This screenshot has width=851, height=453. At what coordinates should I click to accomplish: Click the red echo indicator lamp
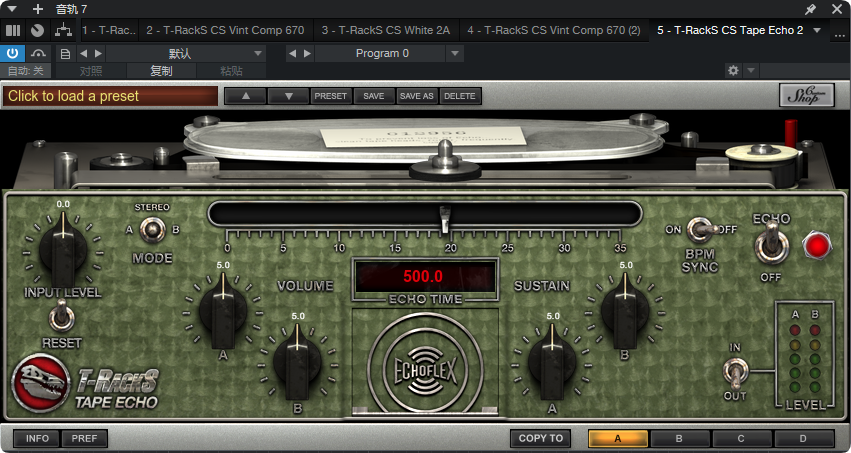click(817, 245)
